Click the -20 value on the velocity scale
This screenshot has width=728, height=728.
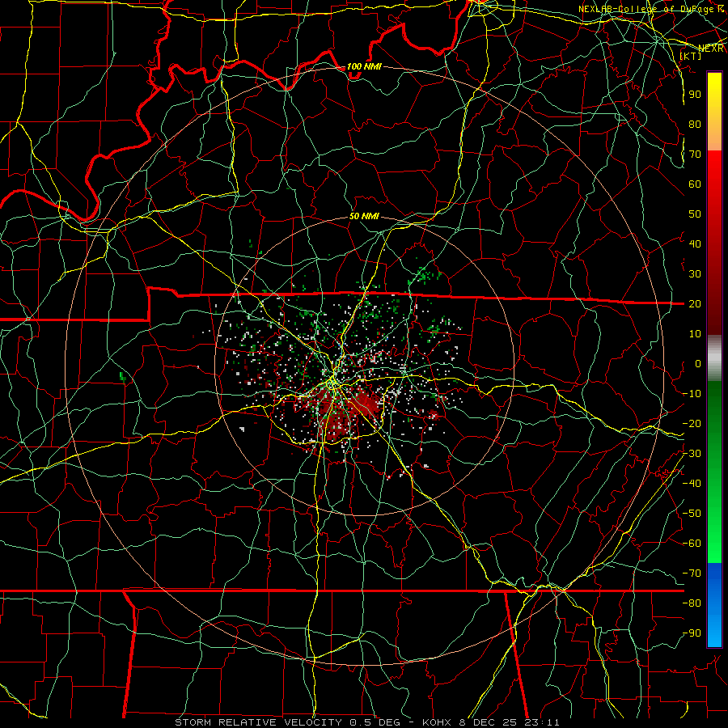click(x=692, y=424)
